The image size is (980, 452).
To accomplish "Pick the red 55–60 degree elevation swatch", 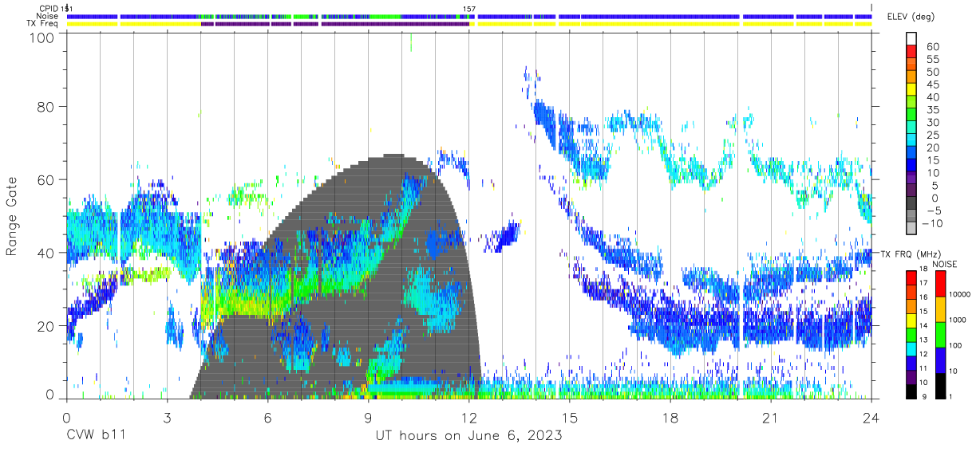I will tap(911, 52).
